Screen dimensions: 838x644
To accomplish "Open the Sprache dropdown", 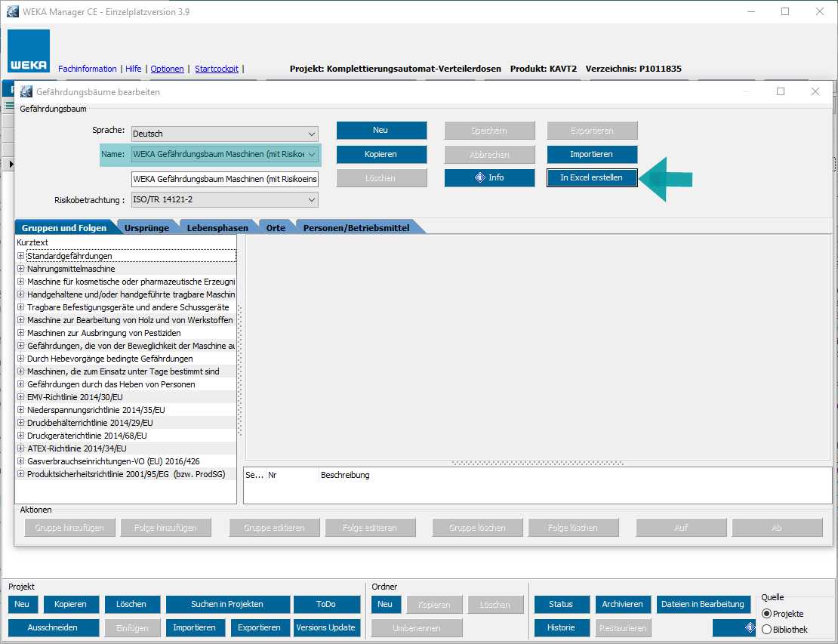I will pos(224,134).
